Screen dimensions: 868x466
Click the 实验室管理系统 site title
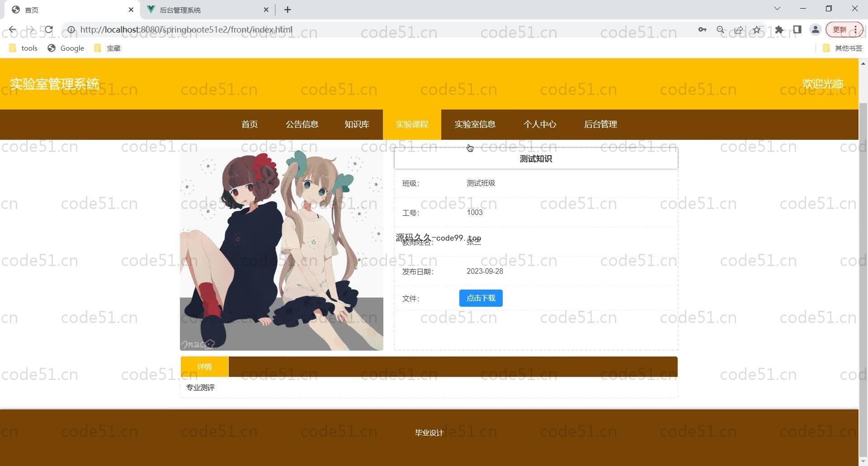(55, 84)
